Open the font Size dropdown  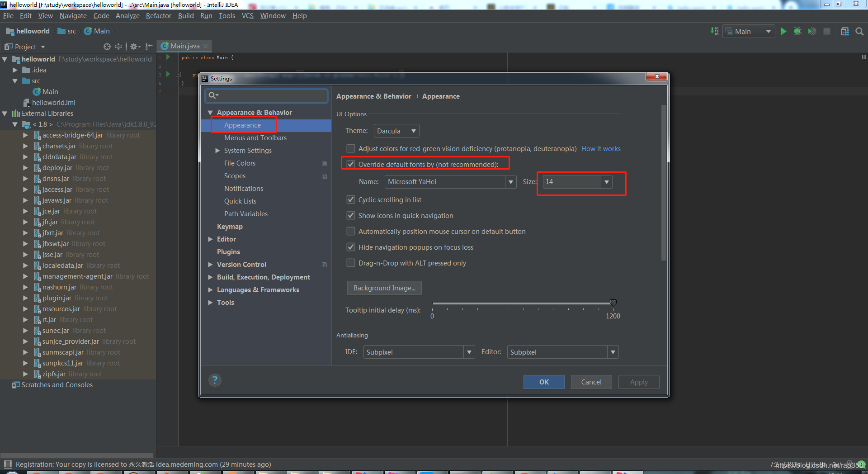pos(577,182)
